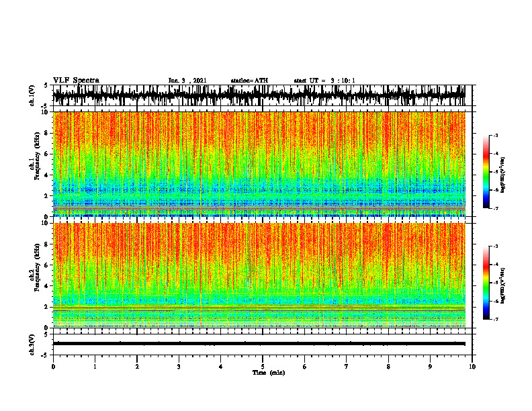Click the "2" kHz tick on ch.1 spectrogram

coord(47,195)
